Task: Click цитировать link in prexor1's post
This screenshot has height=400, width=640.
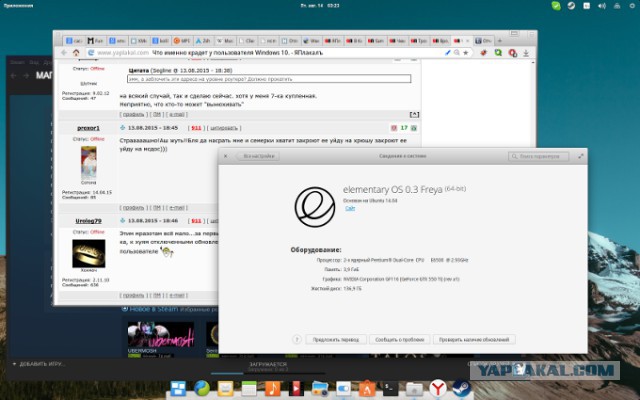Action: click(224, 128)
